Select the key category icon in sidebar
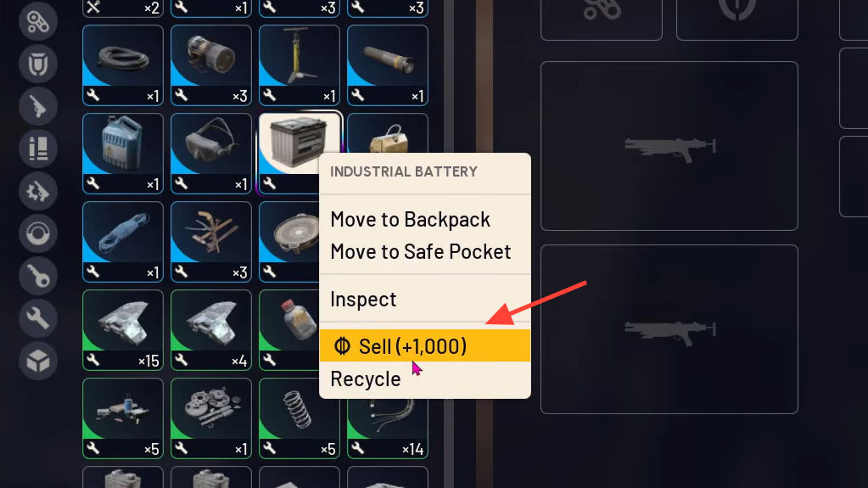The image size is (868, 488). click(x=37, y=276)
